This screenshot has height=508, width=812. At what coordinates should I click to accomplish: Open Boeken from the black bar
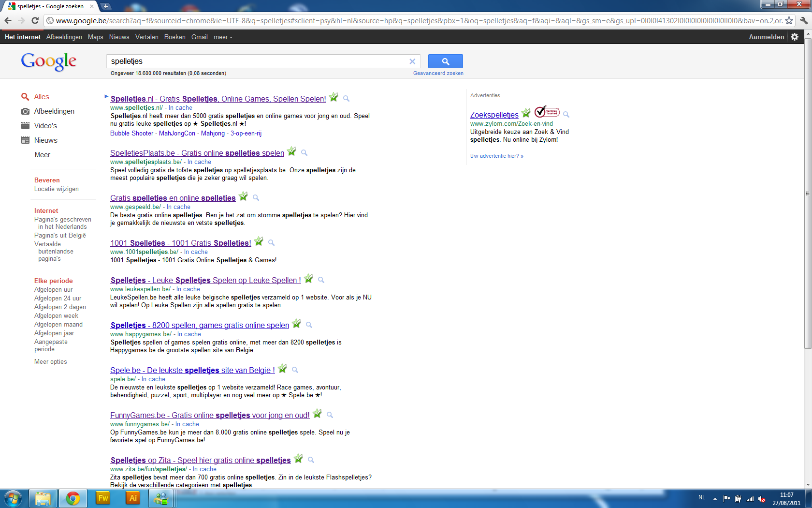(x=175, y=37)
